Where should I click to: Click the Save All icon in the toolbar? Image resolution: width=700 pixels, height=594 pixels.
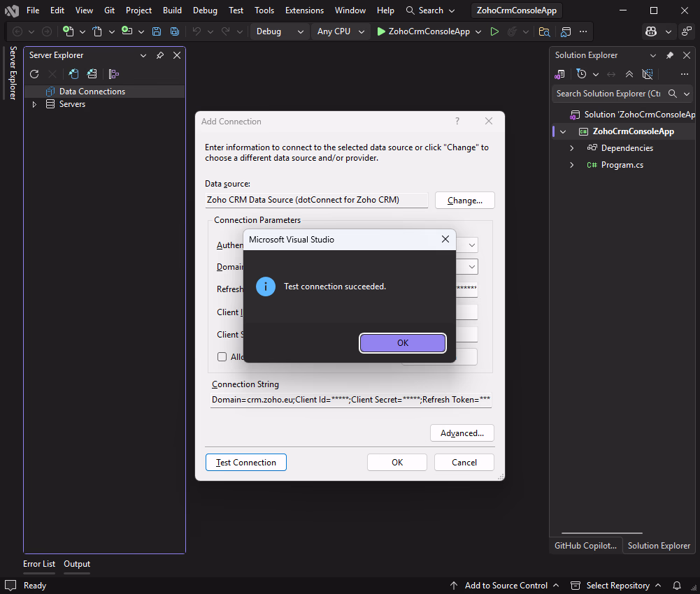click(x=174, y=31)
